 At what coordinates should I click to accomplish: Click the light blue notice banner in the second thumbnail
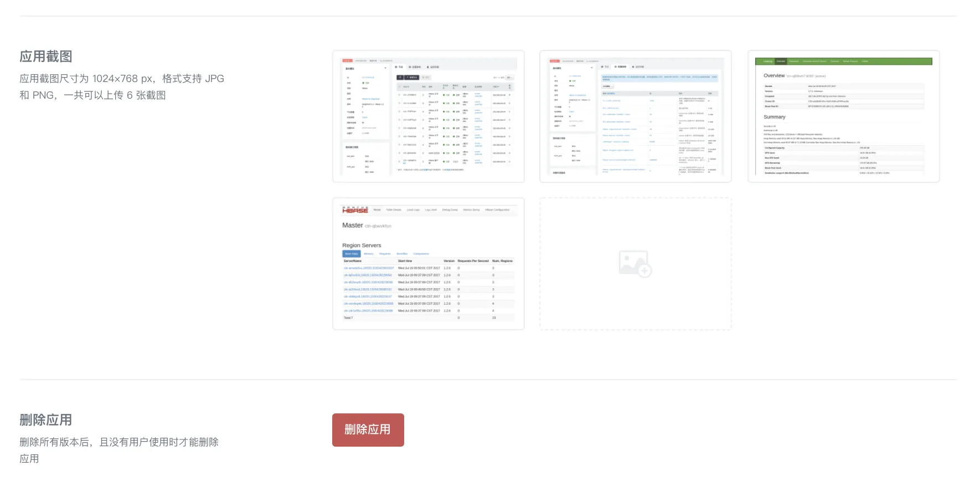click(x=660, y=78)
